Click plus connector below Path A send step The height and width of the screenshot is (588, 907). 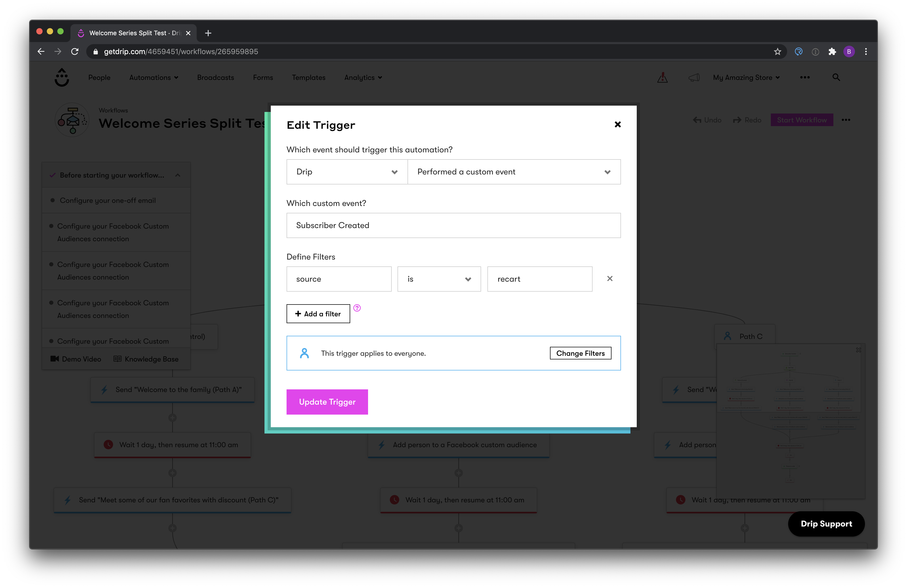tap(172, 418)
